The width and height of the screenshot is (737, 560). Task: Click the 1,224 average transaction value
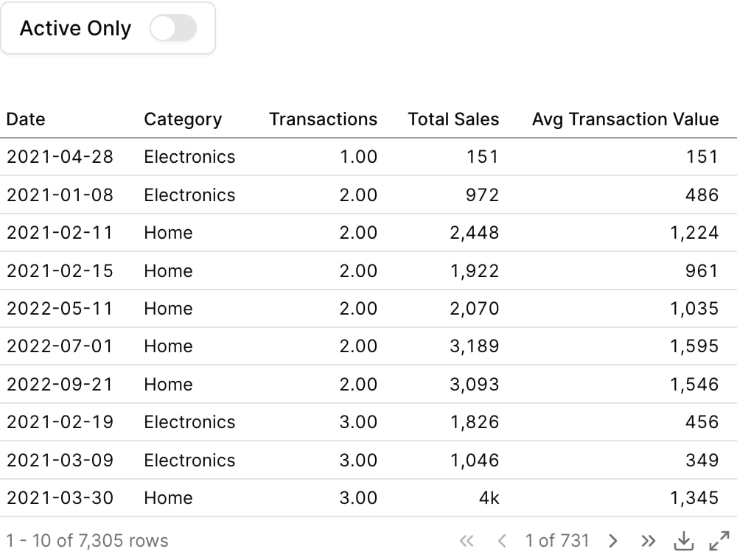[694, 233]
